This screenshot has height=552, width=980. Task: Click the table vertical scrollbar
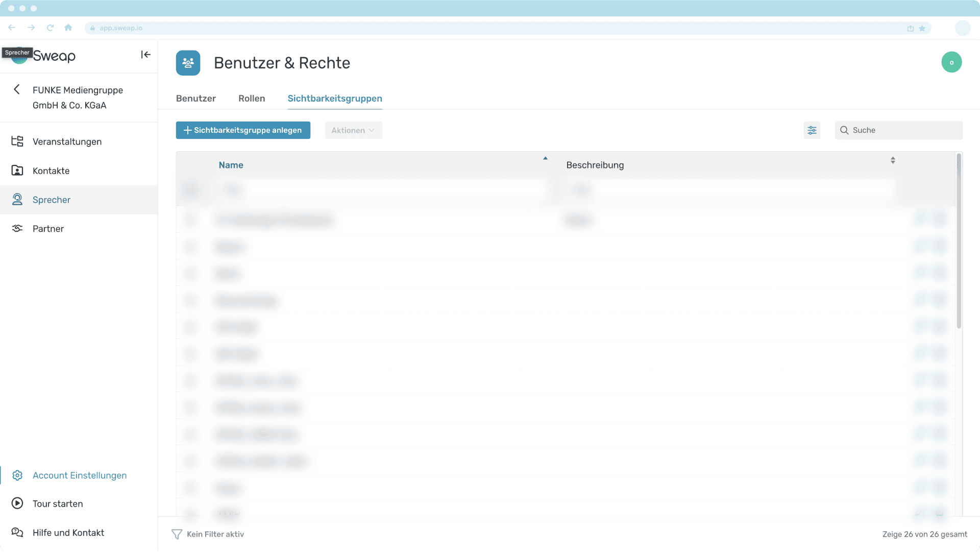click(x=959, y=240)
